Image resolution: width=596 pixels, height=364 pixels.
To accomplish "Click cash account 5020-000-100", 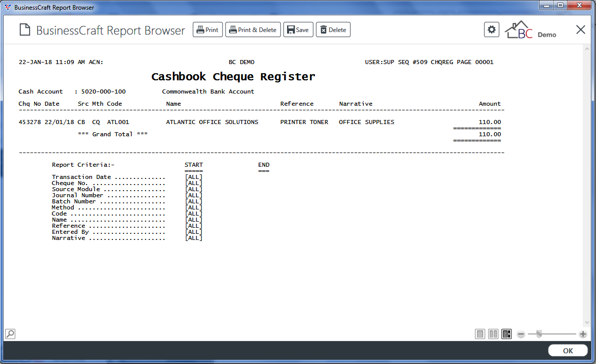I will point(103,92).
